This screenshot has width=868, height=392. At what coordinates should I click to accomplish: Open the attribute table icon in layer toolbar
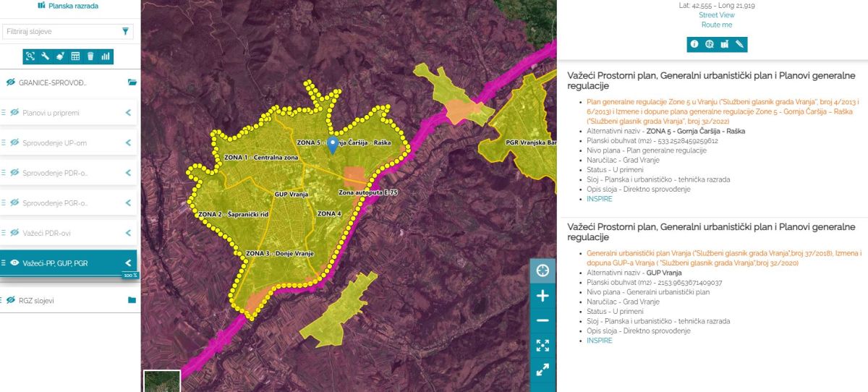tap(75, 56)
